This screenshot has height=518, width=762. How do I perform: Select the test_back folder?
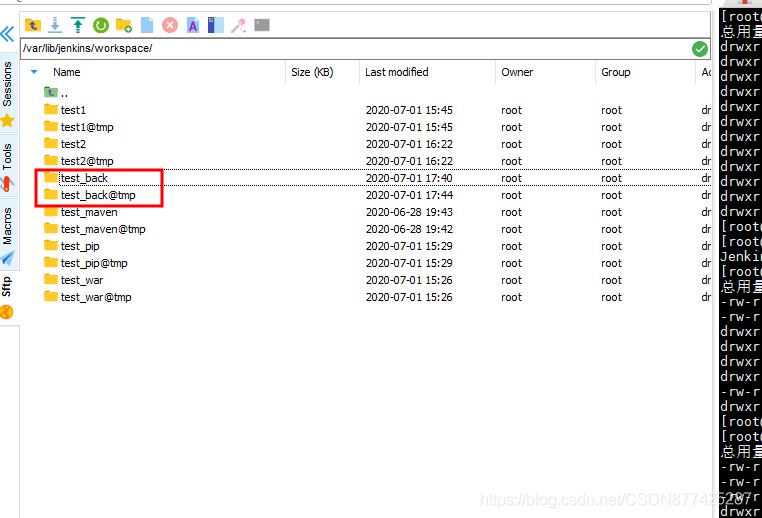pyautogui.click(x=84, y=178)
